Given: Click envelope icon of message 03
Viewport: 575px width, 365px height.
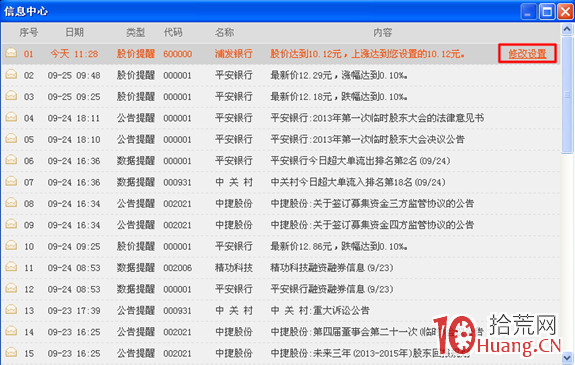Looking at the screenshot, I should click(11, 96).
